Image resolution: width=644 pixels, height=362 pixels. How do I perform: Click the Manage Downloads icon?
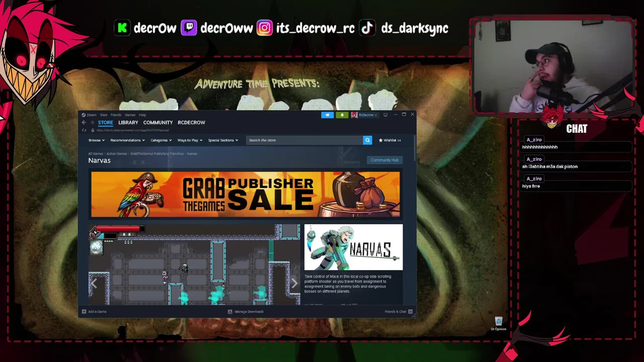point(230,312)
